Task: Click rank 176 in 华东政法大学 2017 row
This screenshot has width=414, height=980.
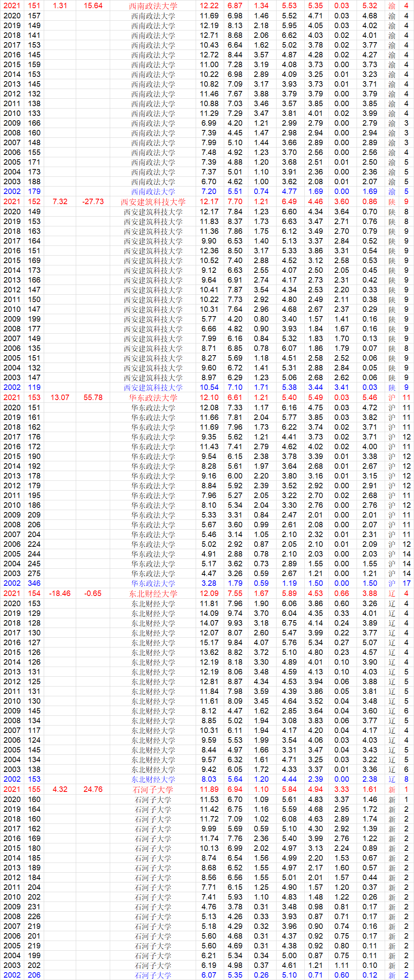Action: (34, 437)
